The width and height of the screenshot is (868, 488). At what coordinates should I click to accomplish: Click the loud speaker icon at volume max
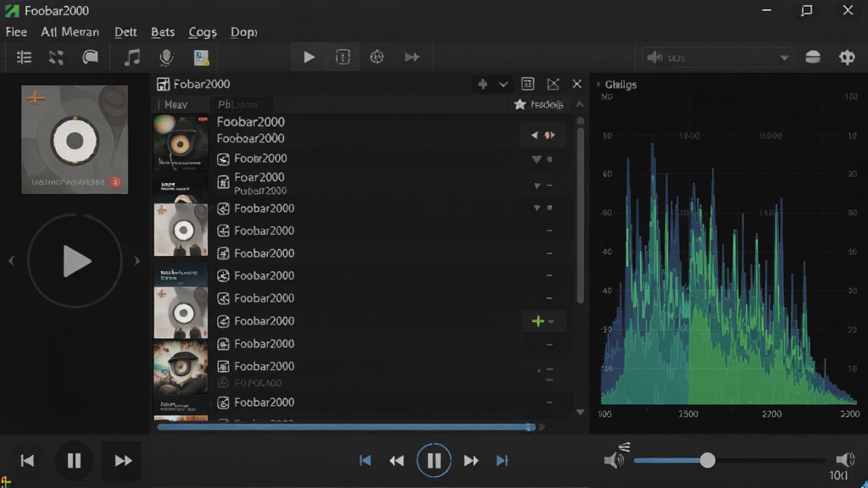tap(845, 458)
